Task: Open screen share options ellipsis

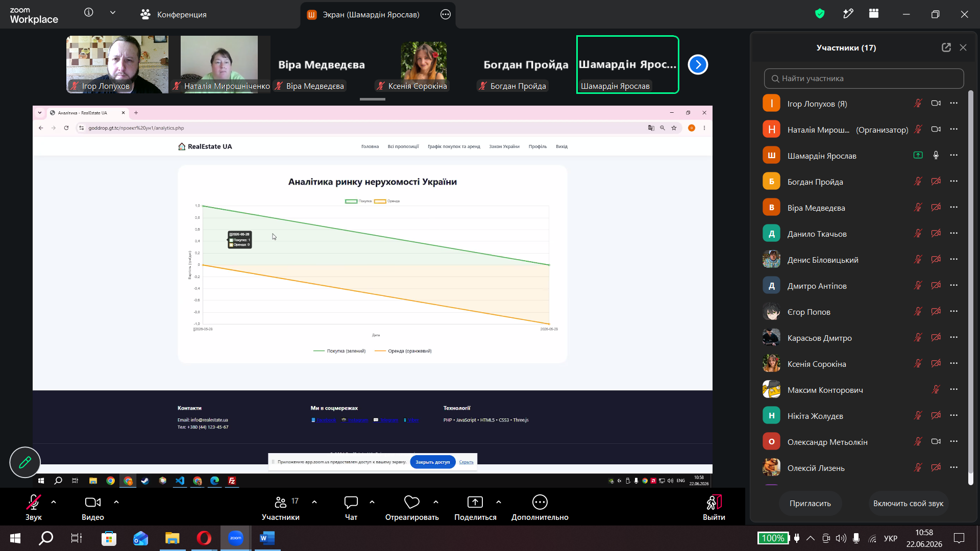Action: [x=446, y=14]
